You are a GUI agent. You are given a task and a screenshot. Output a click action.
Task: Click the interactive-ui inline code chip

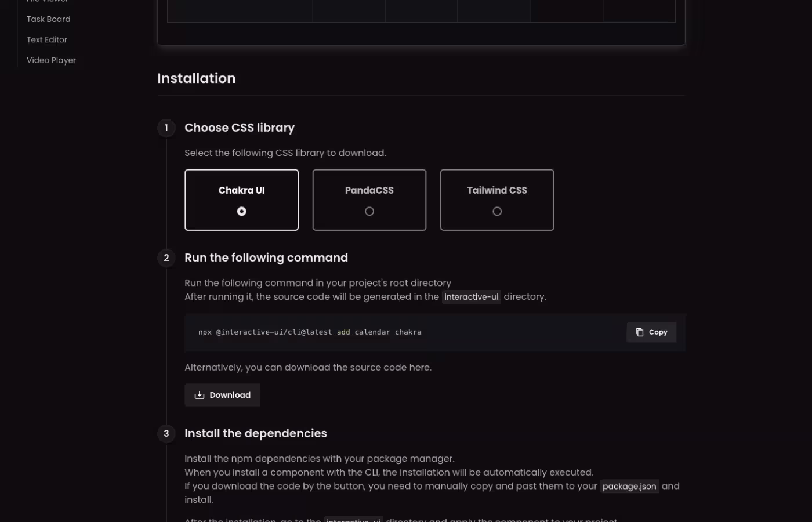[x=471, y=296]
